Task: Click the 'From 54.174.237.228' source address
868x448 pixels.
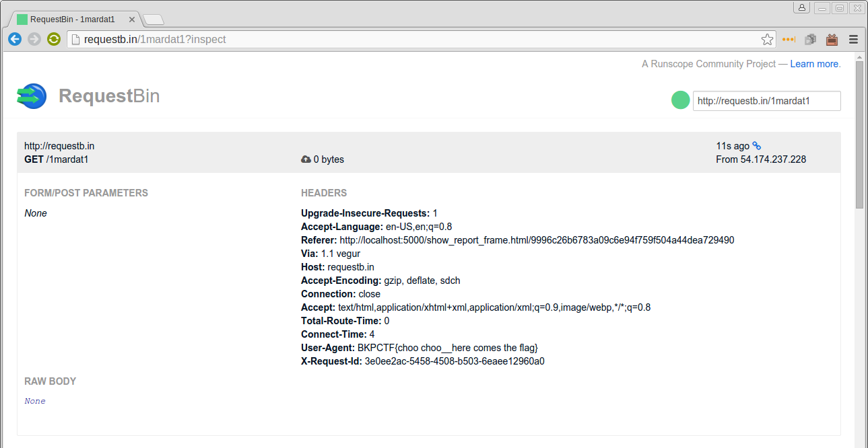Action: coord(761,159)
